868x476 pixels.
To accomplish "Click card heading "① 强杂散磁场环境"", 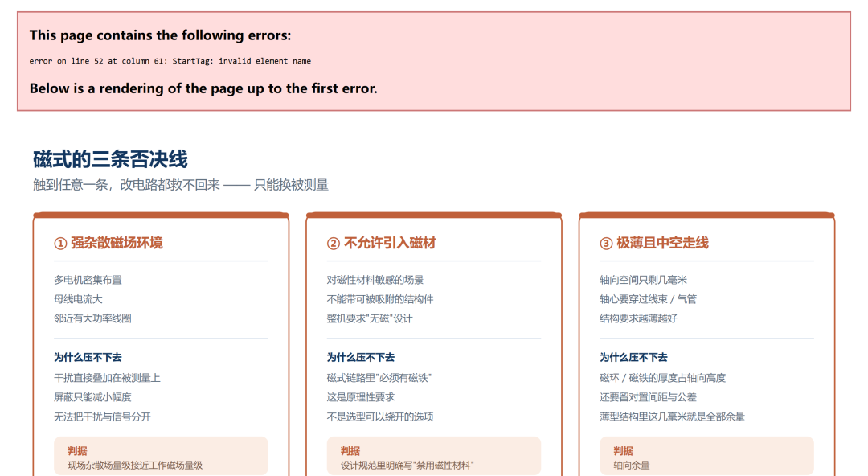I will [108, 244].
